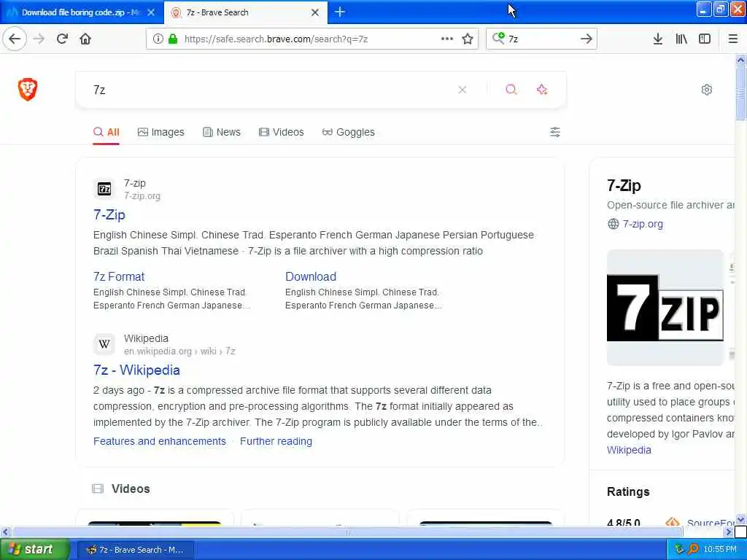Click the 7z - Brave Search taskbar button
The image size is (747, 560).
pyautogui.click(x=135, y=550)
